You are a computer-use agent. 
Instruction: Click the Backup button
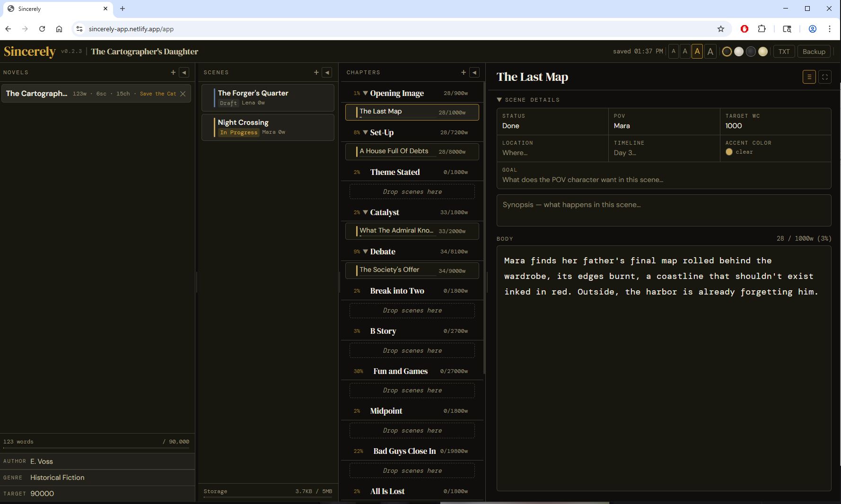(x=814, y=52)
